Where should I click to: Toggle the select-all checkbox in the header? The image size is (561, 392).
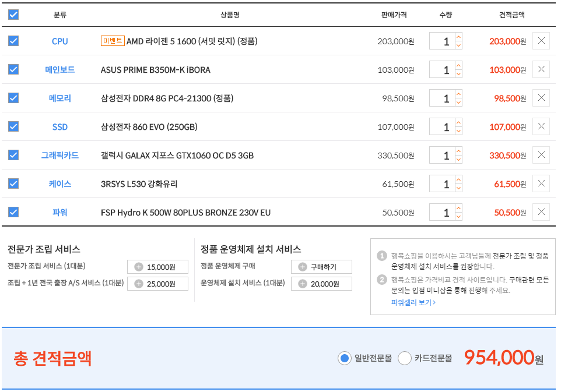tap(13, 15)
